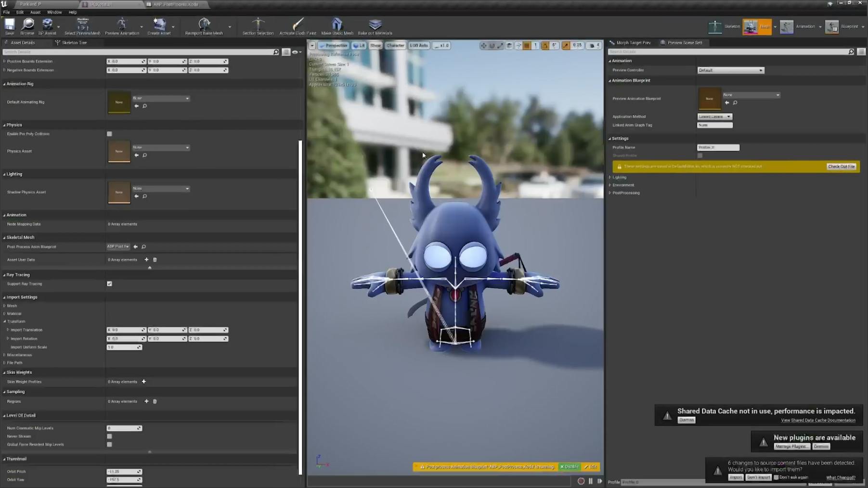This screenshot has height=488, width=868.
Task: Check Don't ask again checkbox
Action: [776, 477]
